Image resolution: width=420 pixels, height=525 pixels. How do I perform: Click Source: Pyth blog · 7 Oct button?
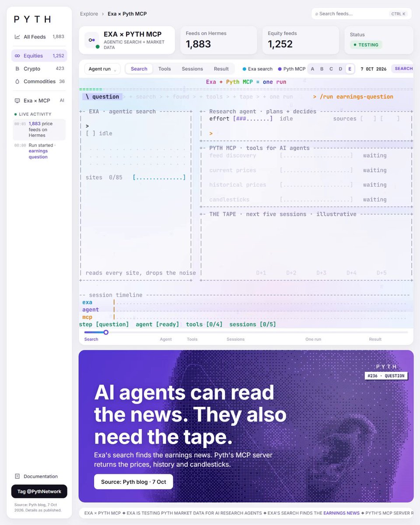[x=133, y=482]
